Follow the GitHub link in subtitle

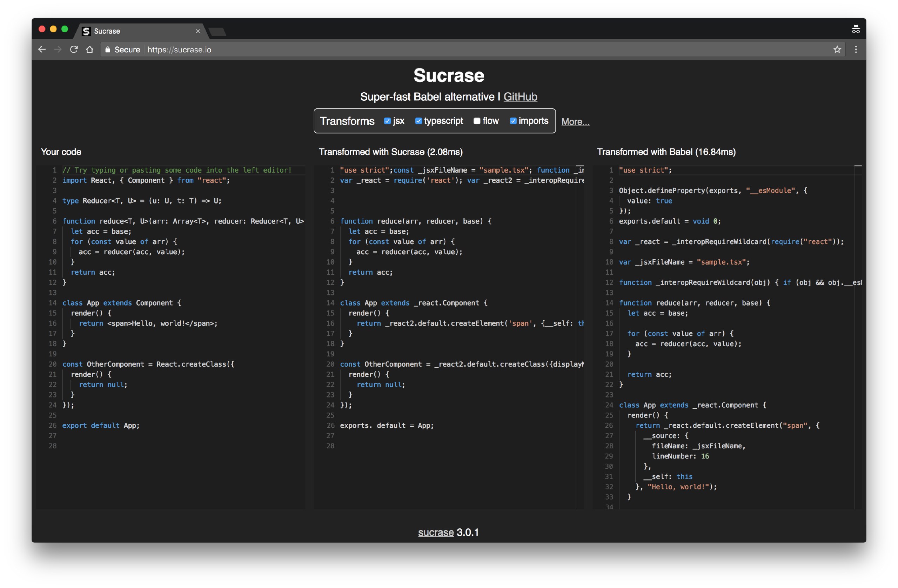coord(520,97)
